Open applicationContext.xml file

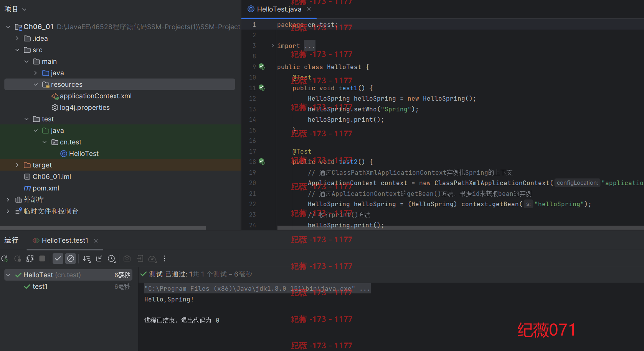tap(91, 96)
